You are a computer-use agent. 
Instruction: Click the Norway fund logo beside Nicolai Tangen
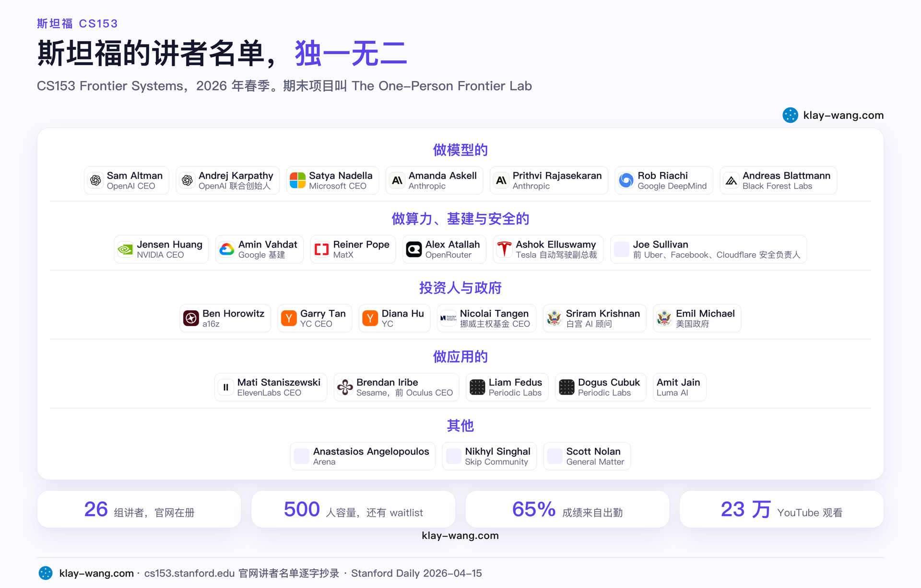(449, 318)
